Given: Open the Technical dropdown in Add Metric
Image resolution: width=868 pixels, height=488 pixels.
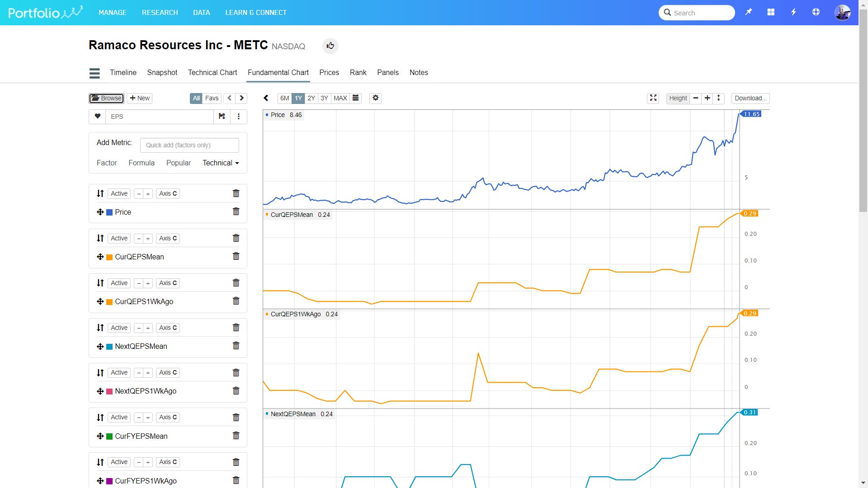Looking at the screenshot, I should [x=221, y=163].
